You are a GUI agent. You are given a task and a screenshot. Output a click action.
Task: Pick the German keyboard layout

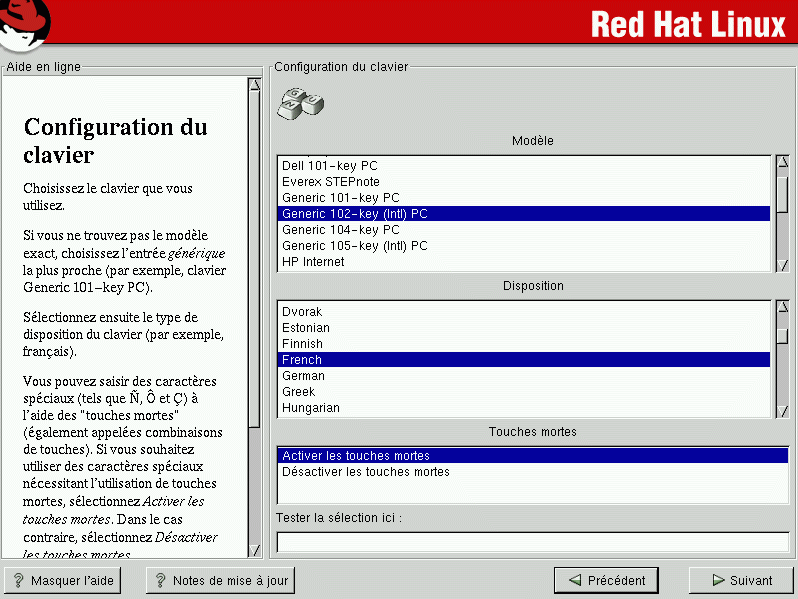point(303,376)
